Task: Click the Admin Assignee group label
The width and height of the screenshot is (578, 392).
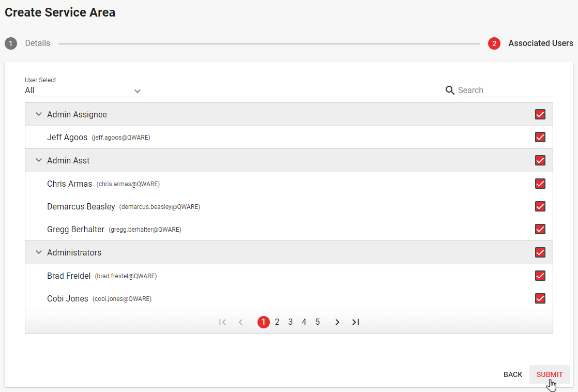Action: [77, 115]
